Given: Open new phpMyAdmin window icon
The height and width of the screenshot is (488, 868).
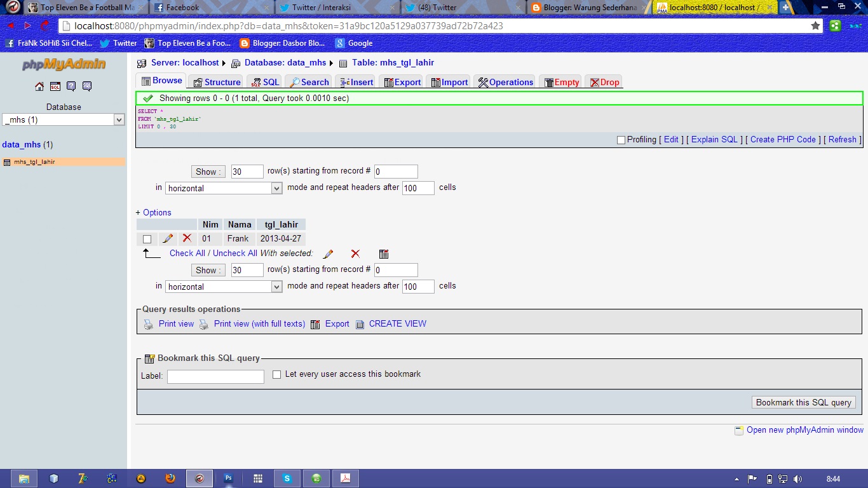Looking at the screenshot, I should point(738,430).
